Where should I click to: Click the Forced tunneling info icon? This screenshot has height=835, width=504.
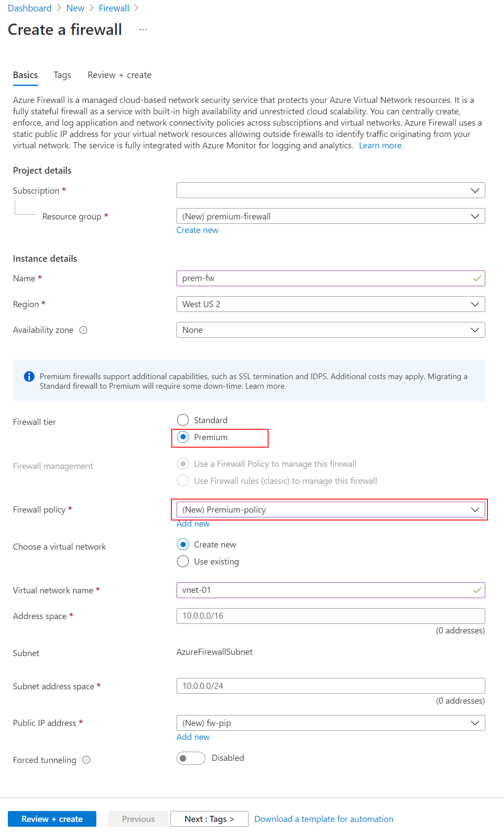[x=86, y=760]
